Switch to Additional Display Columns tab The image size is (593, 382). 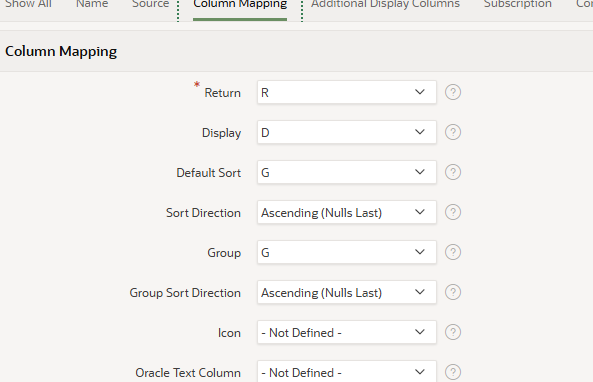[x=385, y=5]
